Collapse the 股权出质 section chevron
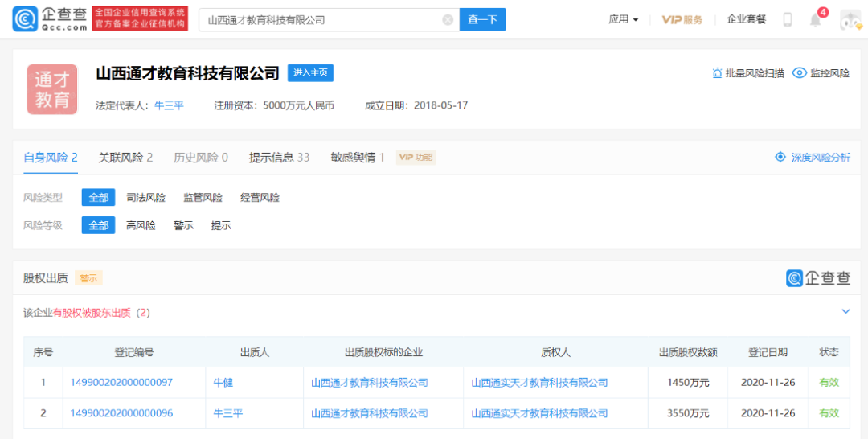The height and width of the screenshot is (439, 868). pos(845,311)
